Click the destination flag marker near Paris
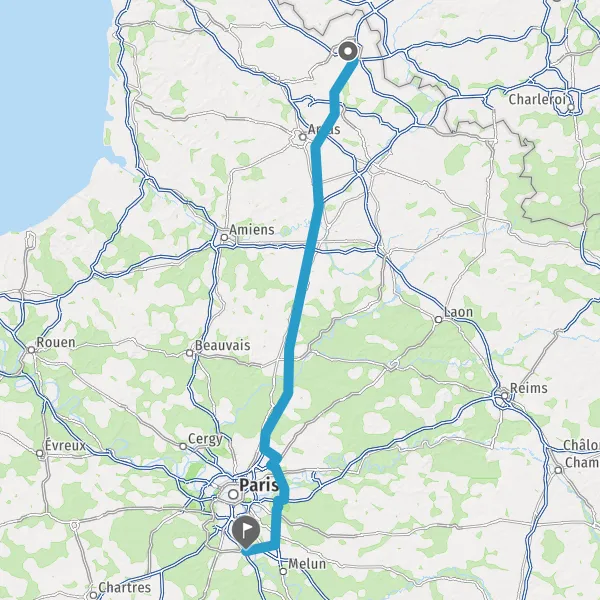 tap(245, 532)
